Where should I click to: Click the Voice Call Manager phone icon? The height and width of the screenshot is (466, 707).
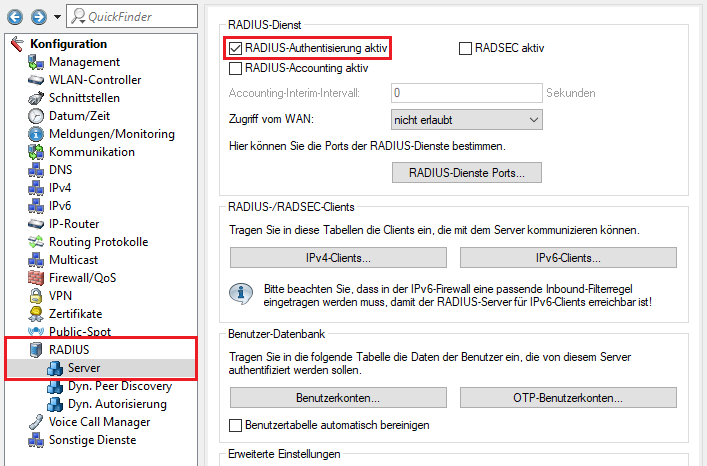pos(36,422)
